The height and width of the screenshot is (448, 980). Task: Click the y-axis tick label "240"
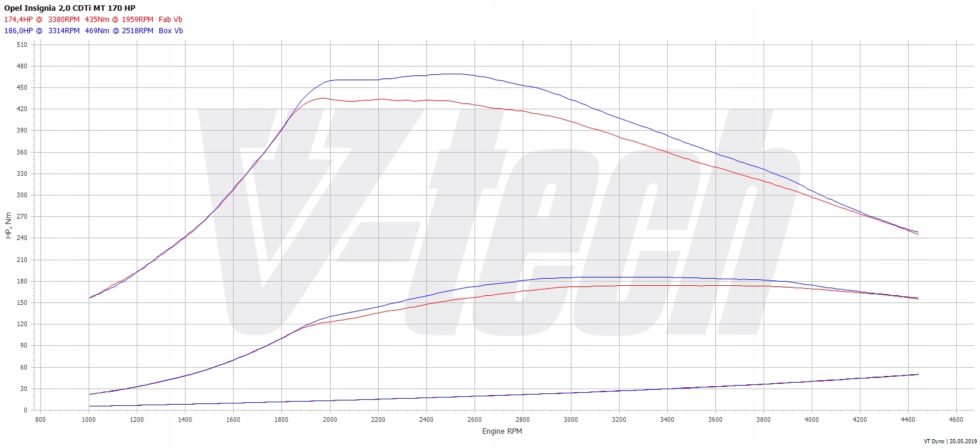21,238
